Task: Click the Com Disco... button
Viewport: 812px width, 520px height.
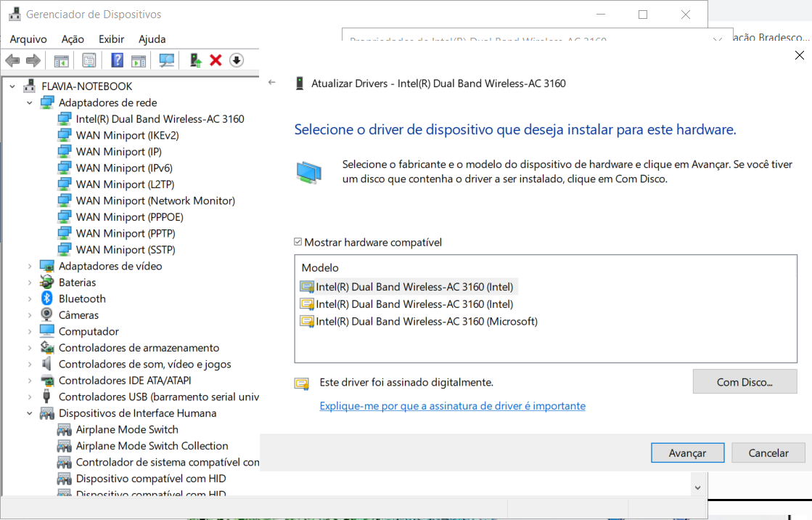Action: pyautogui.click(x=745, y=381)
